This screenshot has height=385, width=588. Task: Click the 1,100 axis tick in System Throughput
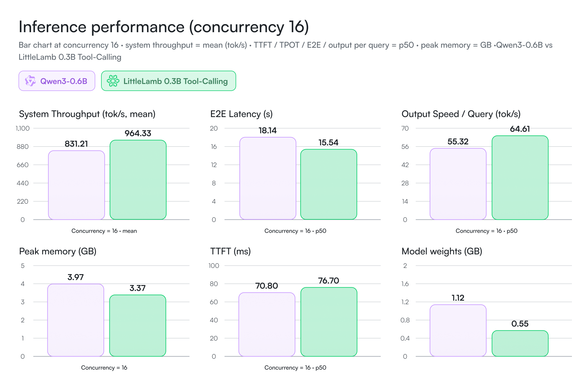23,128
